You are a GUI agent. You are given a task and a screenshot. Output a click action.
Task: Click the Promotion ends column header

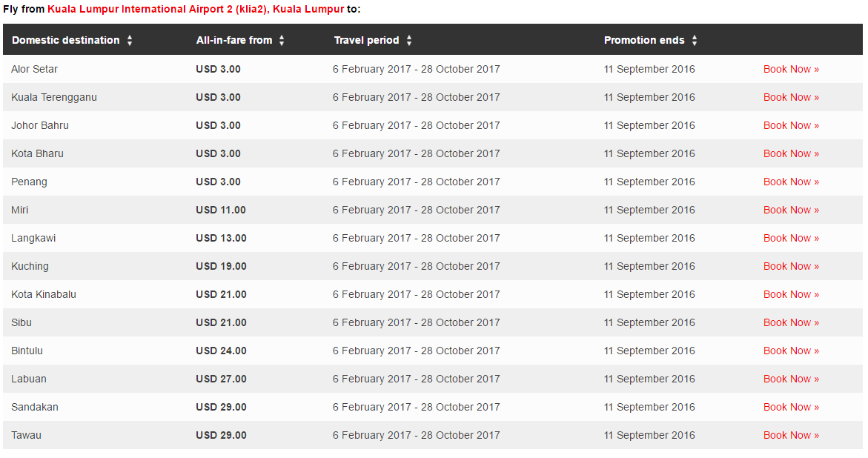pyautogui.click(x=644, y=40)
